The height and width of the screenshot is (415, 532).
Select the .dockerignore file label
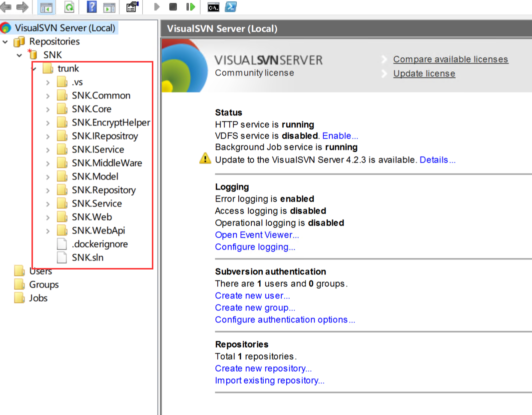[100, 244]
